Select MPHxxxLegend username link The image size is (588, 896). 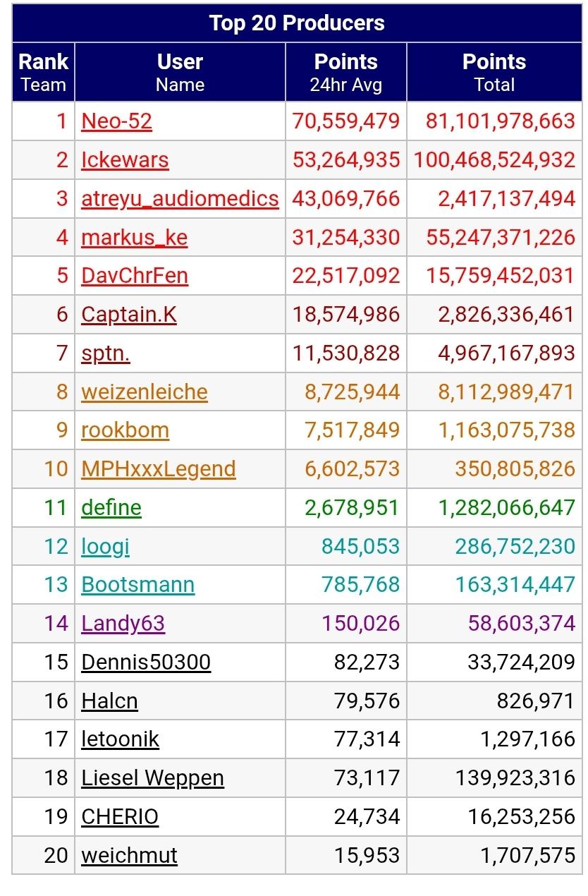tap(159, 469)
